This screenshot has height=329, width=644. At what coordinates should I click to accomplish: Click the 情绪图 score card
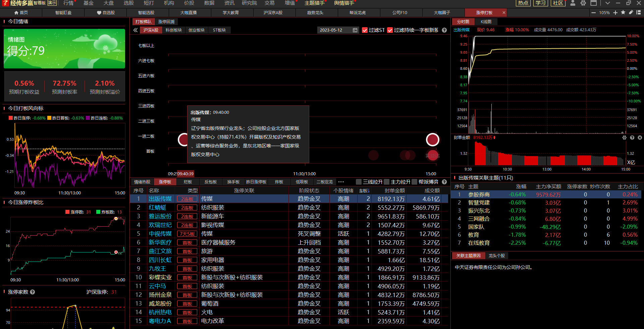(64, 49)
